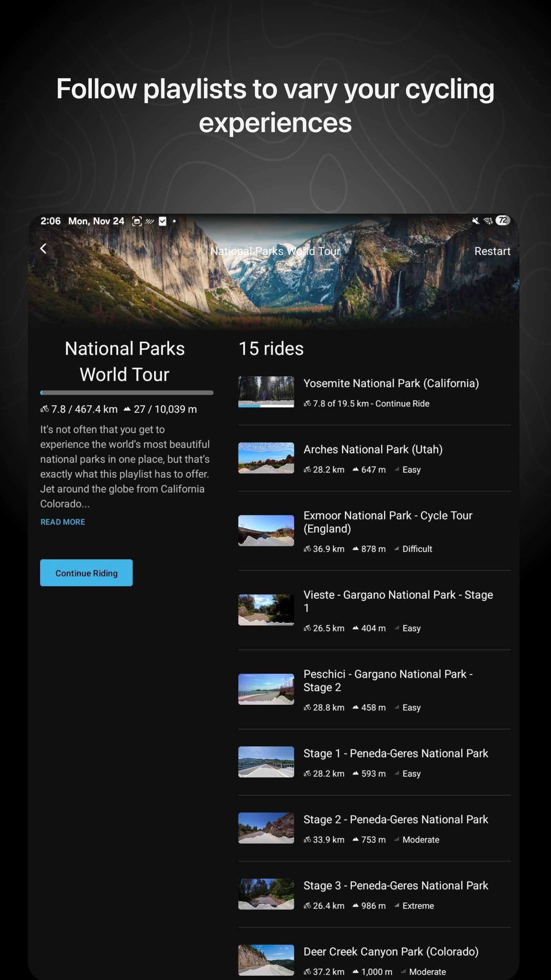Screen dimensions: 551x980
Task: Open Vieste Gargano Stage 1 thumbnail
Action: coord(266,610)
